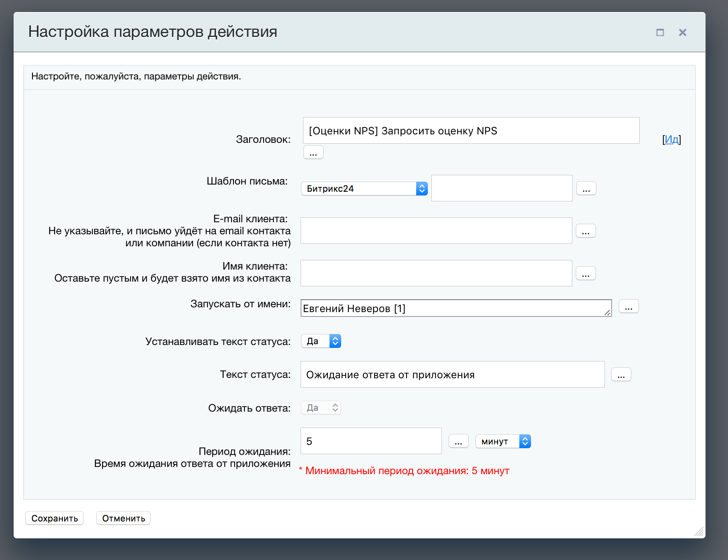Click the Имя клиента input field
The height and width of the screenshot is (560, 728).
point(436,274)
